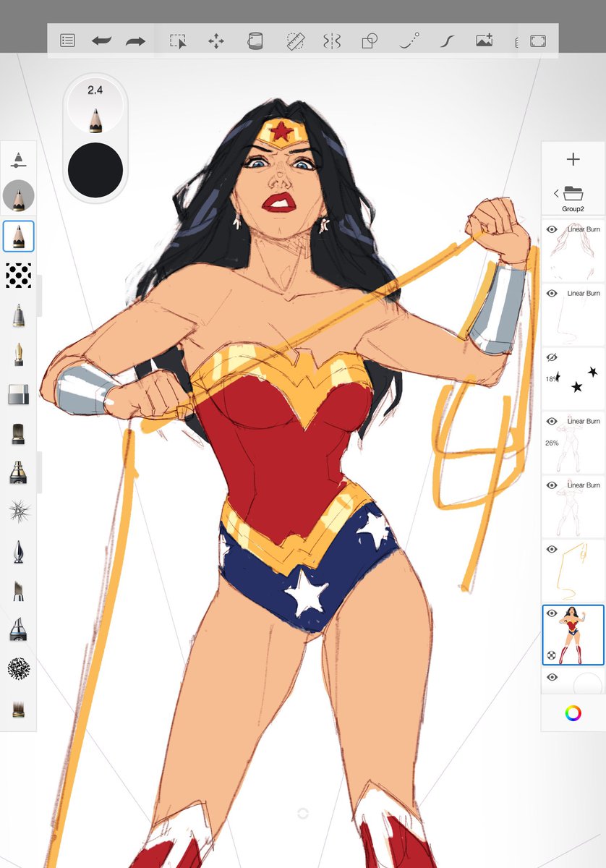The height and width of the screenshot is (868, 606).
Task: Tap the black color puck
Action: pos(95,170)
